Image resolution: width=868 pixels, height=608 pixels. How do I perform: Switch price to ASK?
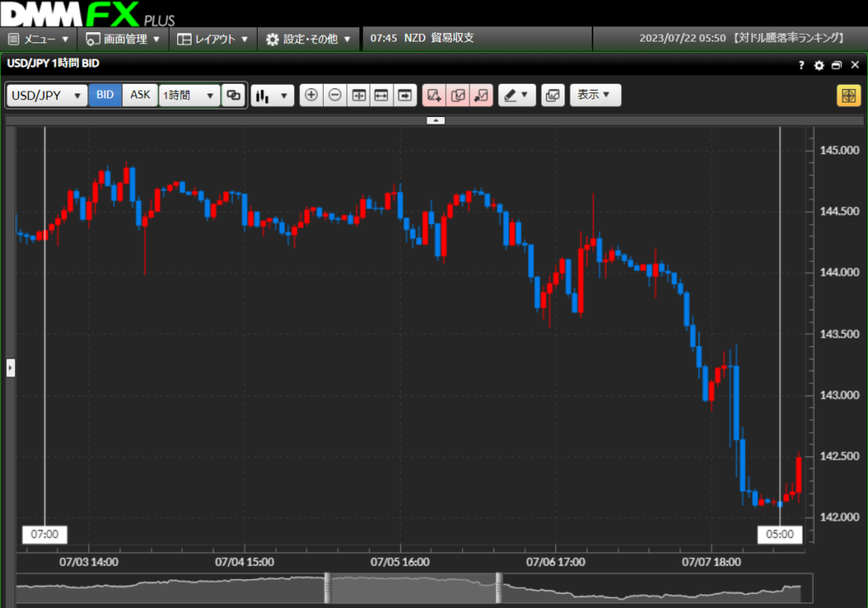pos(140,95)
